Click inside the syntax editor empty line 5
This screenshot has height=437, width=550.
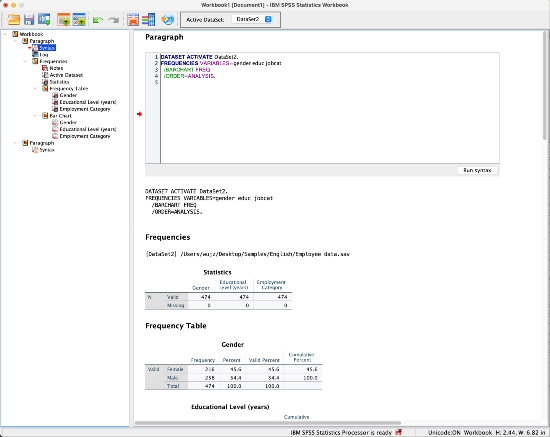330,82
